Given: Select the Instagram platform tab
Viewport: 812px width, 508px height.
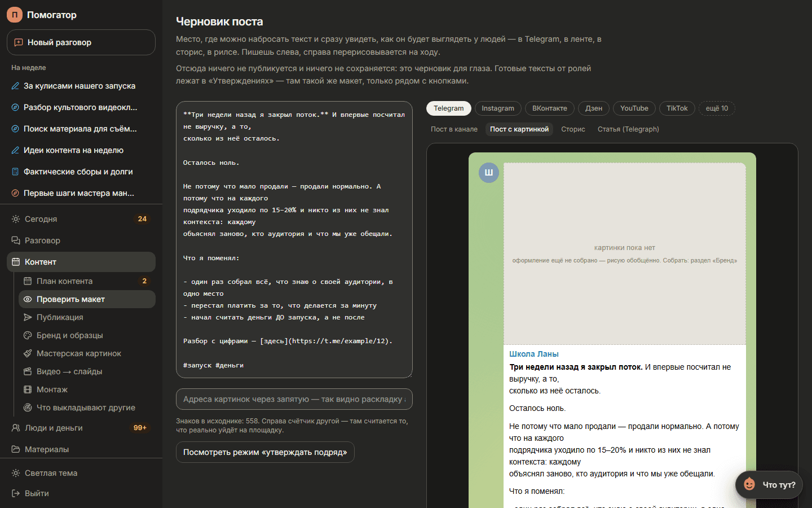Looking at the screenshot, I should point(498,108).
